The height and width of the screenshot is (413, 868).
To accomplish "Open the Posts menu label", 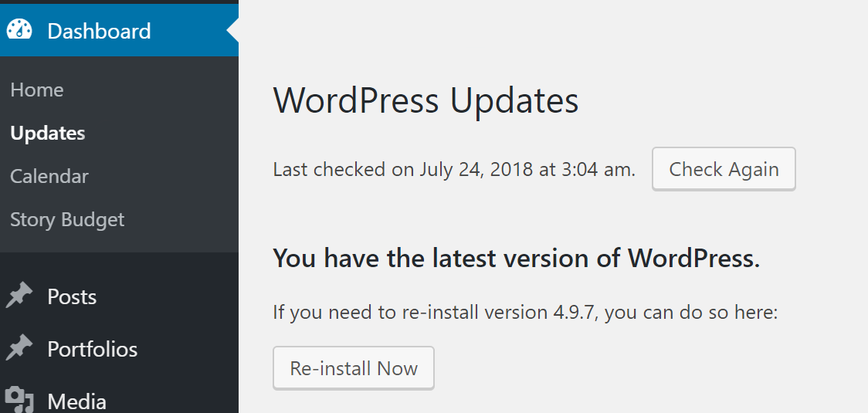I will (x=72, y=296).
